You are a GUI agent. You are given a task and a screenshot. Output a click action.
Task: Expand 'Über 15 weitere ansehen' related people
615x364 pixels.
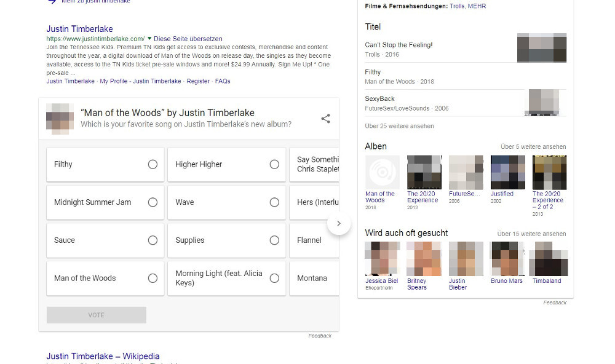pyautogui.click(x=531, y=233)
